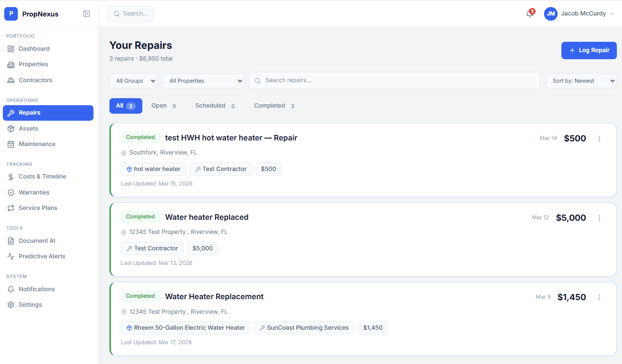Screen dimensions: 622x364
Task: Open three-dot menu for $5,000 Water heater repair
Action: (x=599, y=218)
